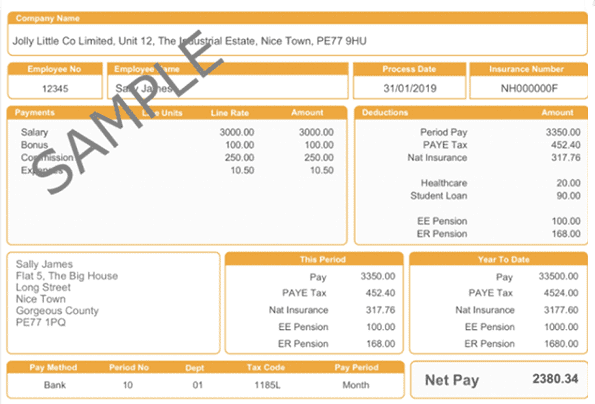The height and width of the screenshot is (404, 595).
Task: Click the Salary amount 3000.00
Action: [316, 132]
